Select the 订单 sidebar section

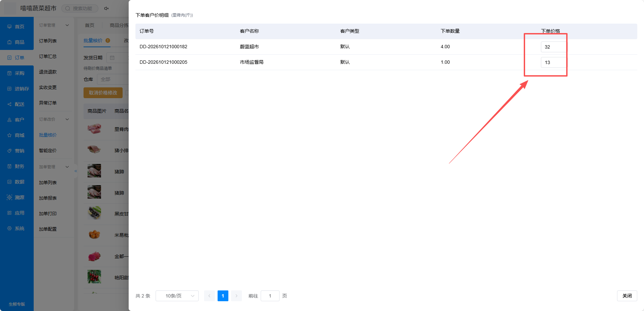click(x=17, y=58)
